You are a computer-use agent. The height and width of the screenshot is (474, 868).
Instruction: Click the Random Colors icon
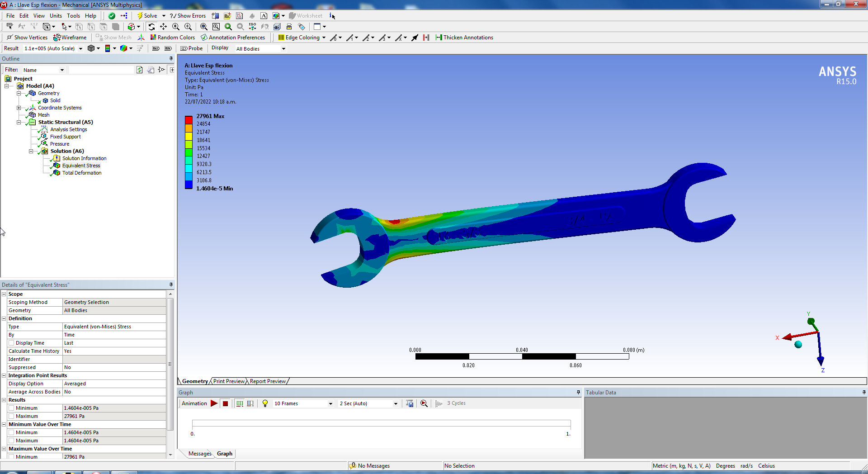point(172,38)
